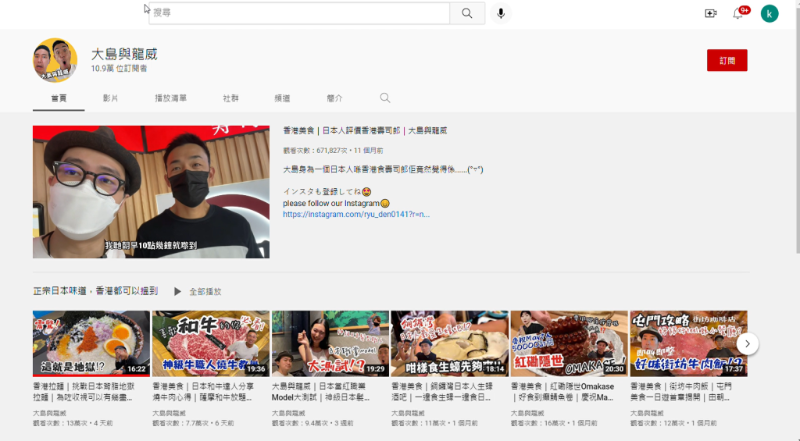Activate voice search microphone
800x441 pixels.
pyautogui.click(x=501, y=13)
